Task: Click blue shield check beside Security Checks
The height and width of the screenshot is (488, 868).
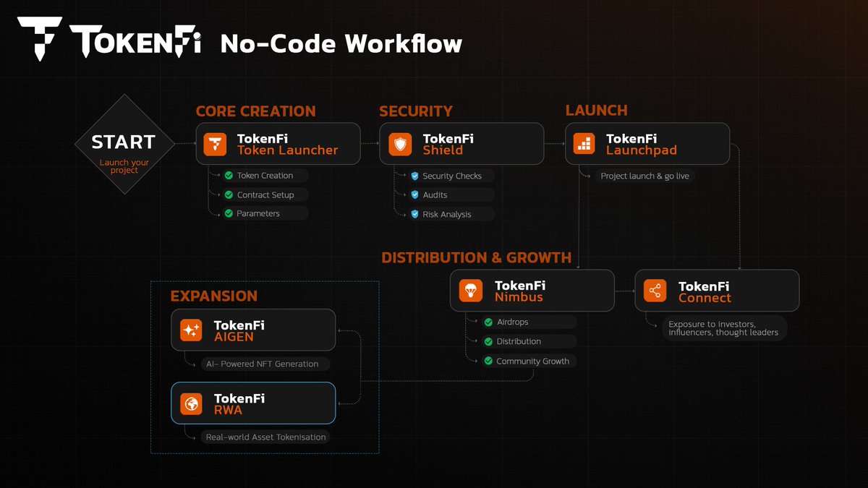Action: 414,176
